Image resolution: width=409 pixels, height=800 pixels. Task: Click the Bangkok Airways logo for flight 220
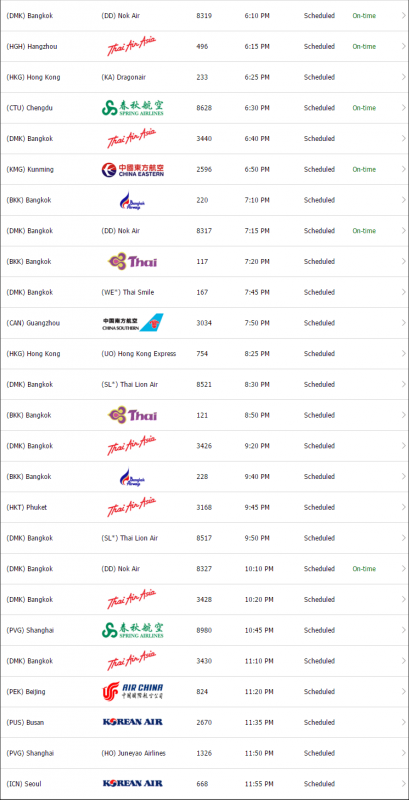point(133,200)
